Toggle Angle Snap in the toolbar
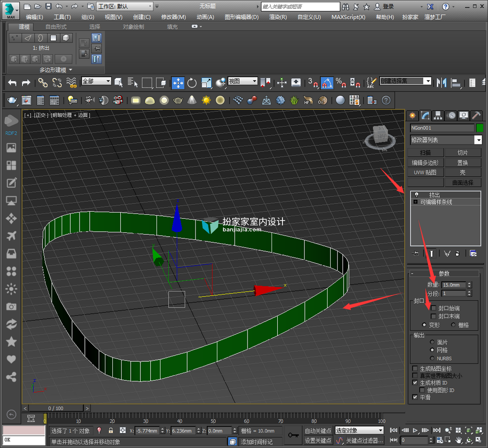Image resolution: width=488 pixels, height=448 pixels. pyautogui.click(x=327, y=83)
